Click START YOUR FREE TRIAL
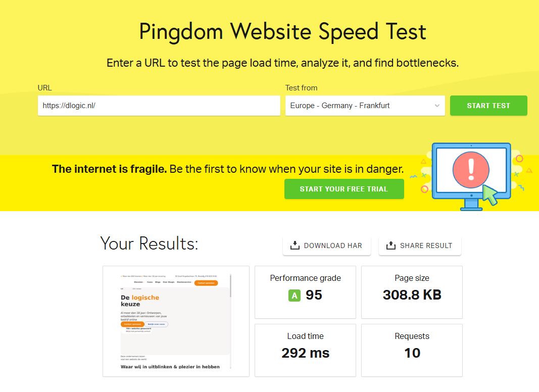This screenshot has width=539, height=392. 344,189
